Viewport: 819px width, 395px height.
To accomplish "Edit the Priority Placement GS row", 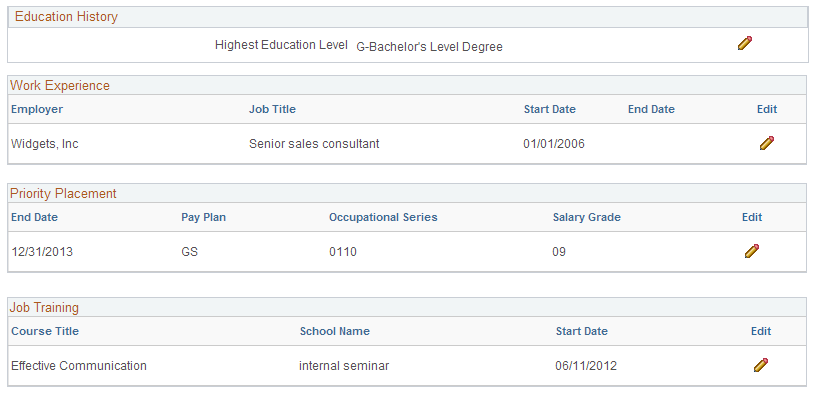I will click(x=752, y=251).
